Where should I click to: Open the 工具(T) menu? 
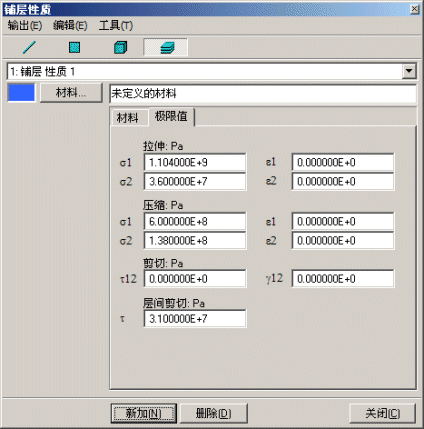pyautogui.click(x=116, y=26)
